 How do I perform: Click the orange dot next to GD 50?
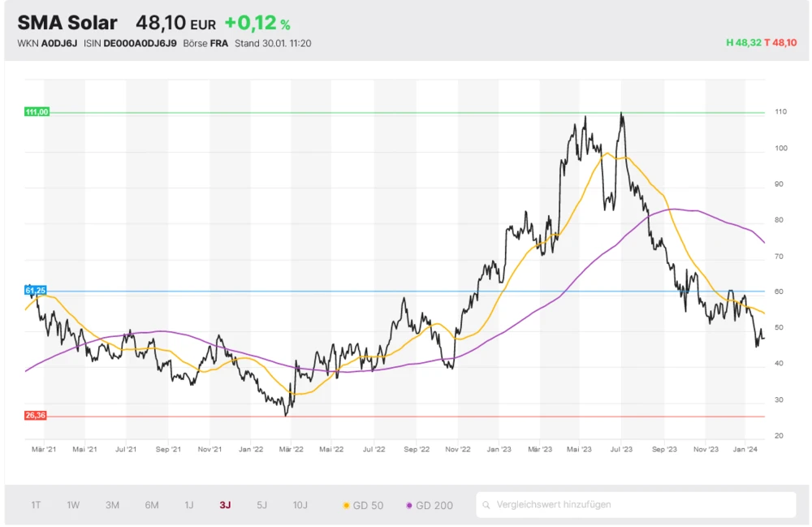click(347, 505)
